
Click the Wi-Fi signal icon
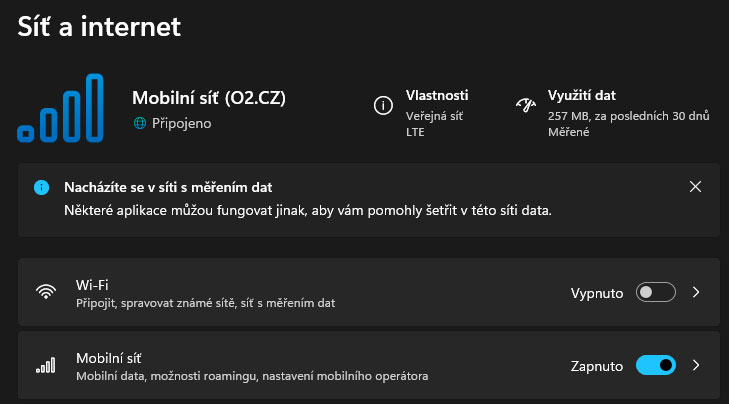click(46, 292)
